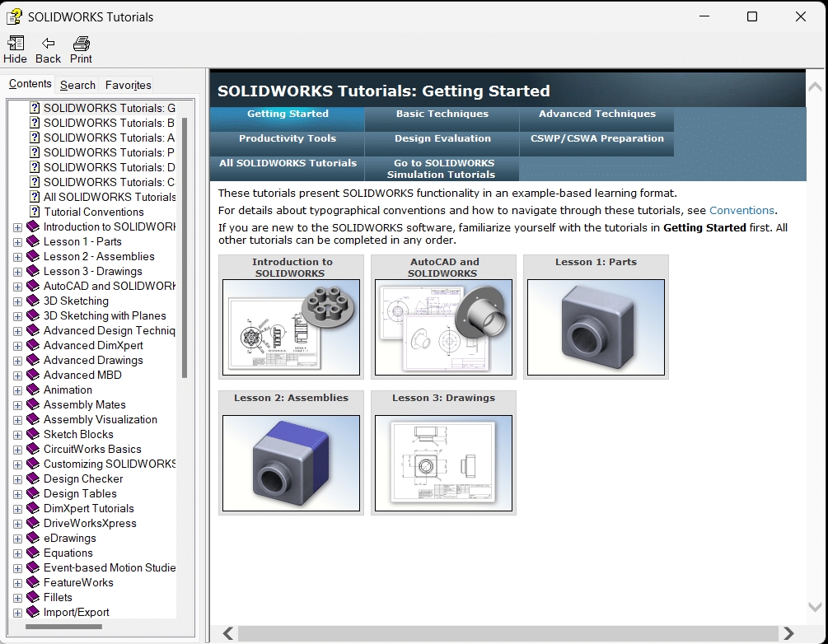Expand the Equations tree node
The width and height of the screenshot is (828, 644).
[17, 553]
